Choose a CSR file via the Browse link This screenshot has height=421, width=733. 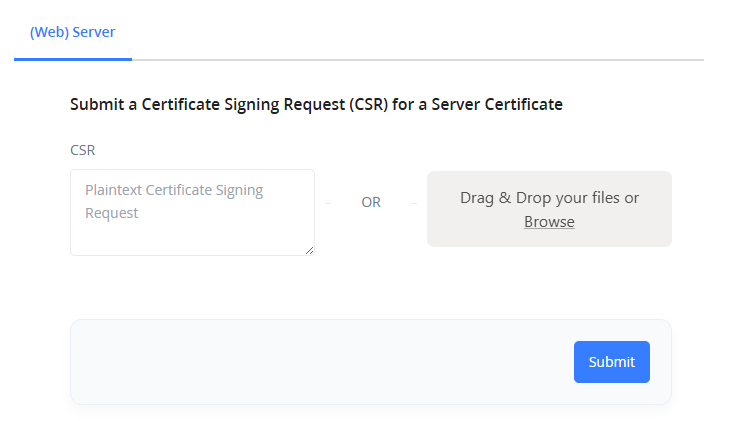(x=549, y=222)
